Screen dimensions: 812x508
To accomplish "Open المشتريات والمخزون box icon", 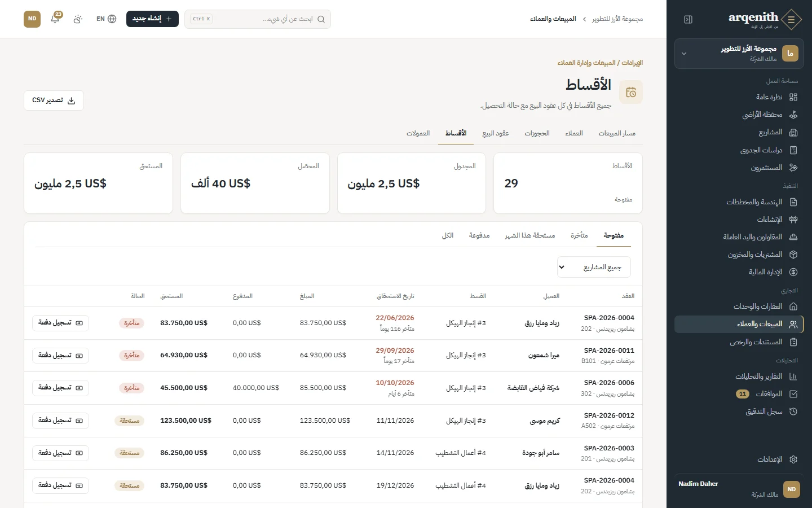I will (793, 255).
